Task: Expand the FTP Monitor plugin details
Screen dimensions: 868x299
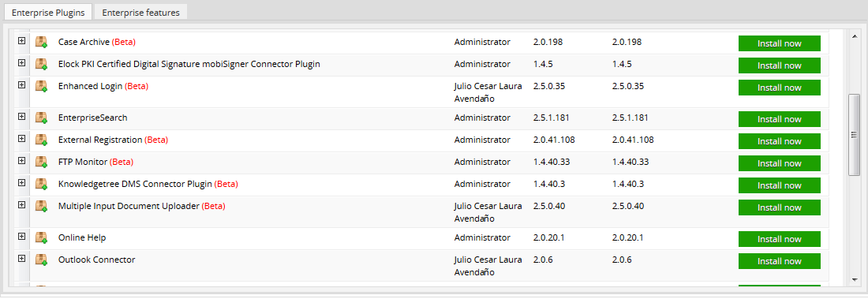Action: tap(21, 161)
